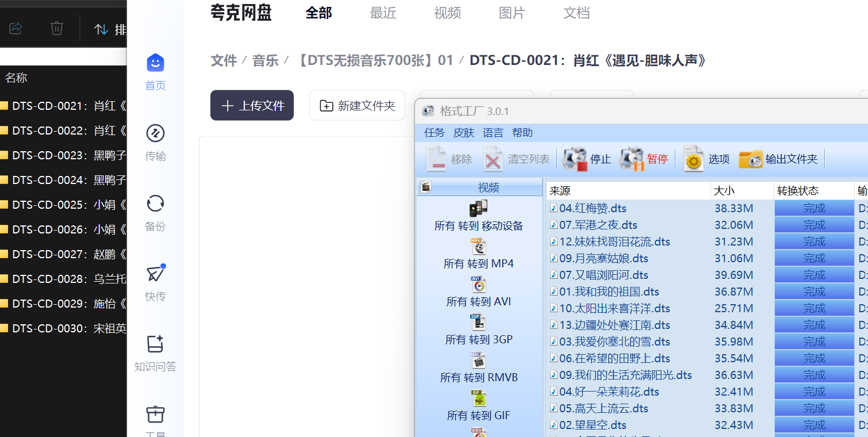This screenshot has width=868, height=437.
Task: Click the 完成 progress bar for 02.望星空.dts
Action: pos(814,425)
